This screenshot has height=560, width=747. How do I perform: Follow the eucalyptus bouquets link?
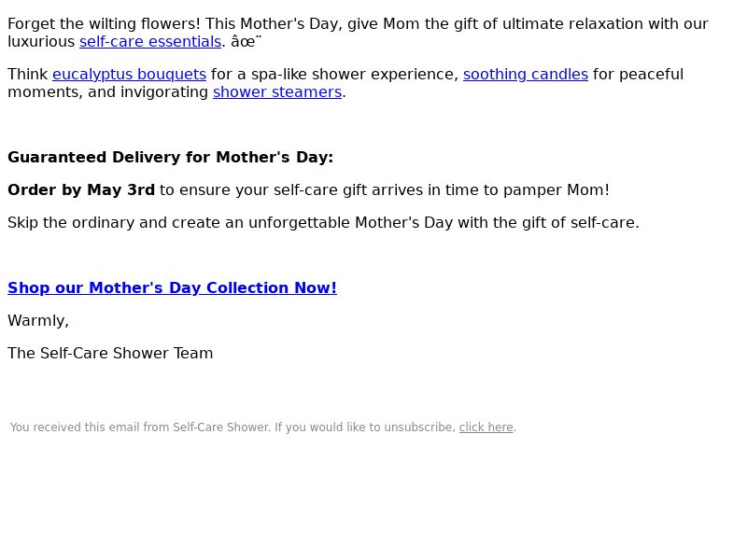coord(129,75)
